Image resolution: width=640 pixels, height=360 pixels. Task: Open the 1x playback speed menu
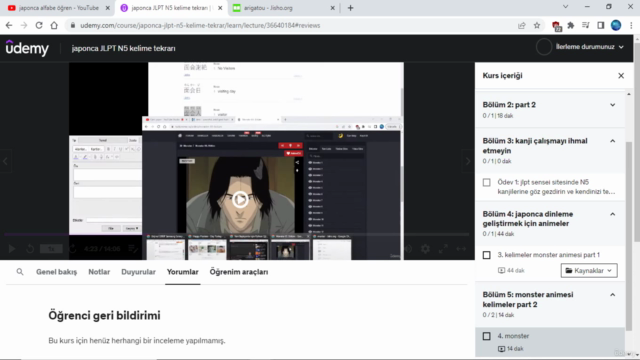(x=51, y=249)
